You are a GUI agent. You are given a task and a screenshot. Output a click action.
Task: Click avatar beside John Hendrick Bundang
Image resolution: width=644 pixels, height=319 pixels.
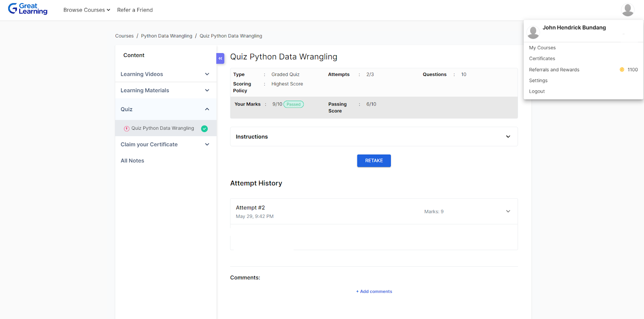click(x=533, y=33)
